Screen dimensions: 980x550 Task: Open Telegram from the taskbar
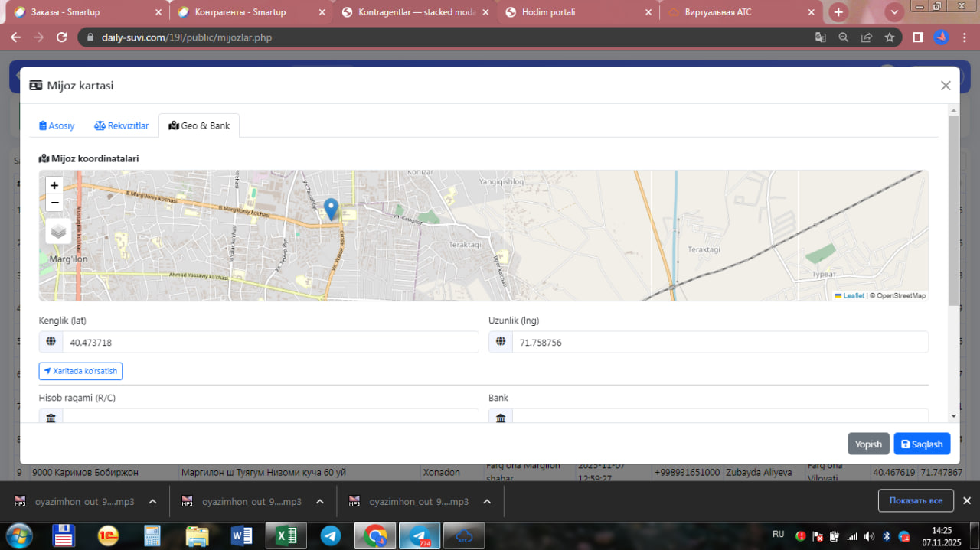point(331,535)
